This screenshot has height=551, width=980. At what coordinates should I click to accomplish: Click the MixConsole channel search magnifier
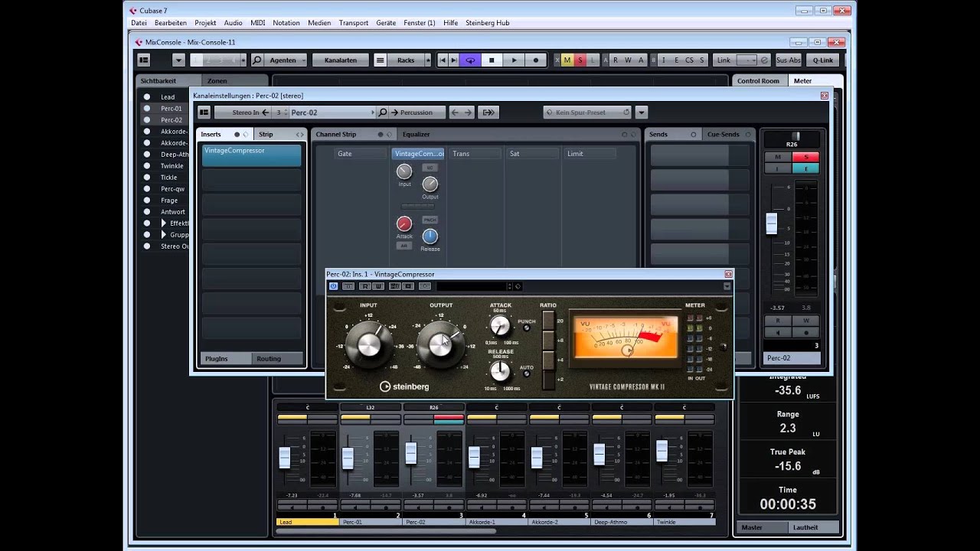click(x=257, y=60)
